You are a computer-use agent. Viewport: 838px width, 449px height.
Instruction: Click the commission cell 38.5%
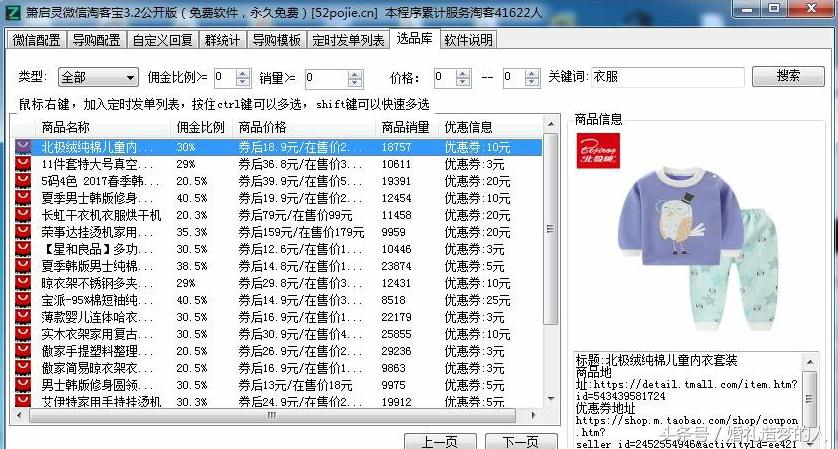pyautogui.click(x=192, y=266)
